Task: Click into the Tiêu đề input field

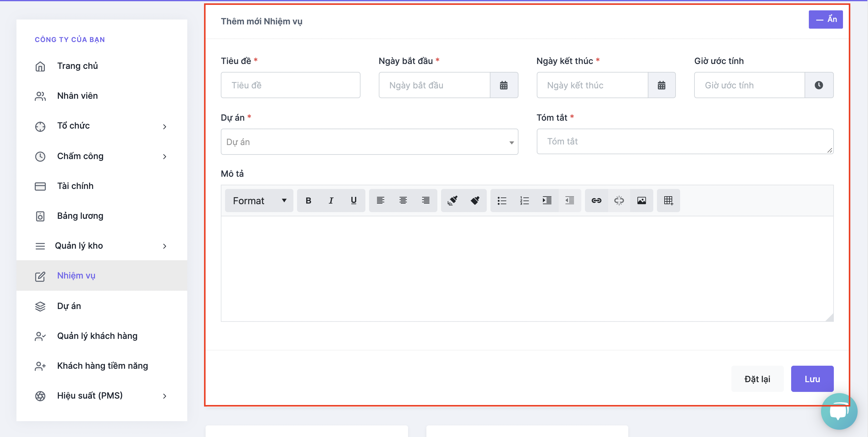Action: (x=290, y=85)
